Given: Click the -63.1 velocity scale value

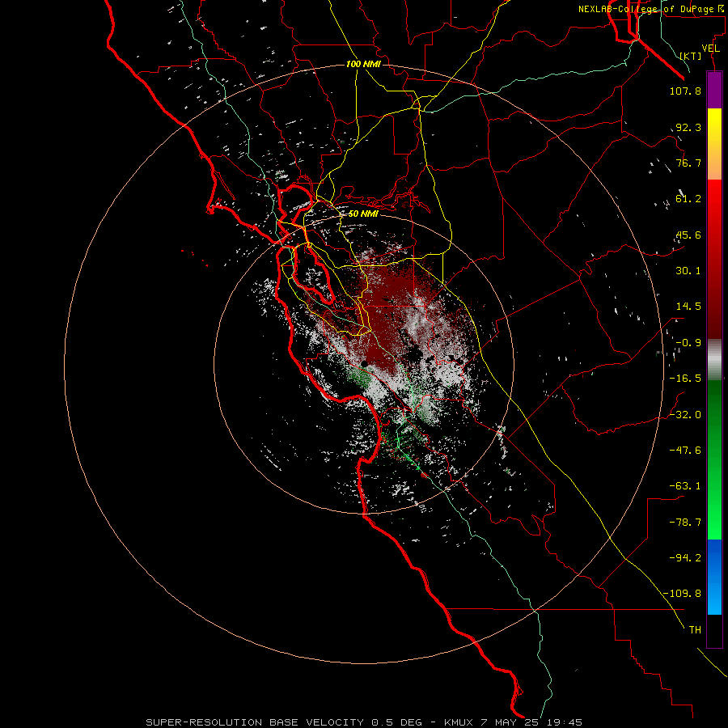Looking at the screenshot, I should 685,486.
